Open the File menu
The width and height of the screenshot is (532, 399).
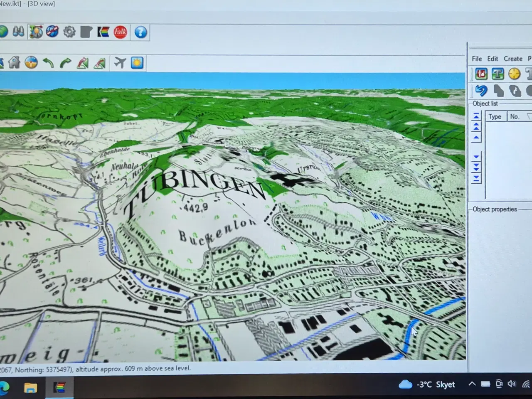[477, 59]
